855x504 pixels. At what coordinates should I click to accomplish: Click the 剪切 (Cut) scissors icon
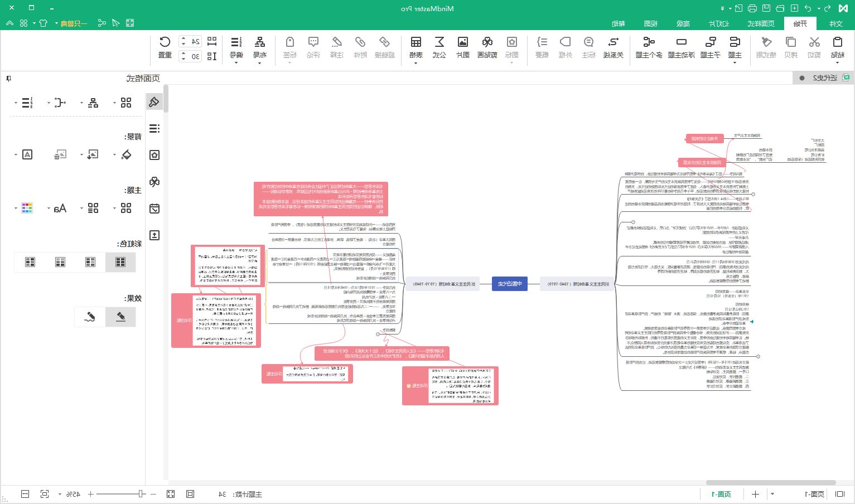coord(814,42)
